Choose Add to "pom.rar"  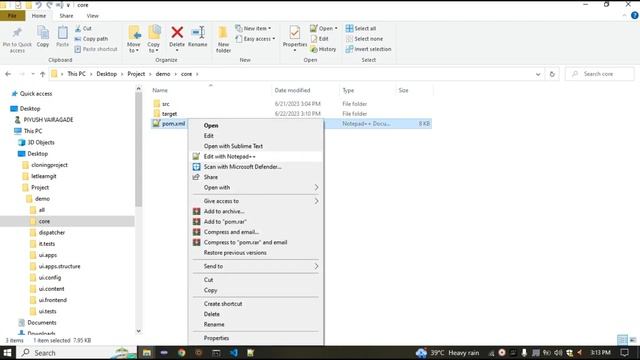click(x=256, y=222)
